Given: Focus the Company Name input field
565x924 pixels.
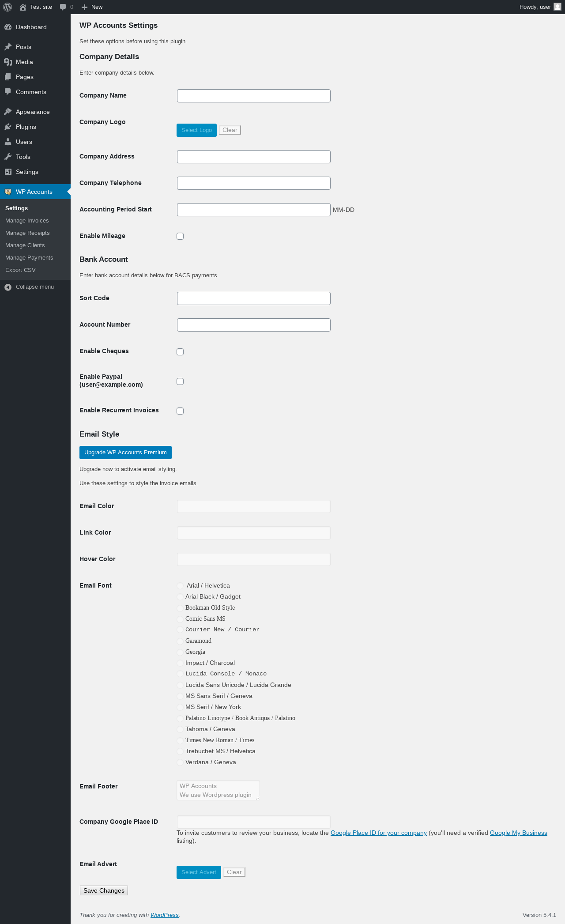Looking at the screenshot, I should [253, 96].
